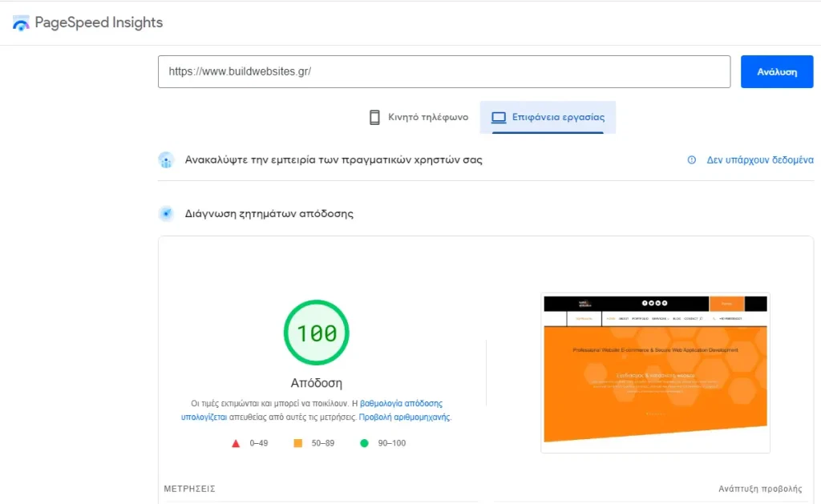This screenshot has height=504, width=821.
Task: Click the orange square 50–89 legend icon
Action: [x=297, y=443]
